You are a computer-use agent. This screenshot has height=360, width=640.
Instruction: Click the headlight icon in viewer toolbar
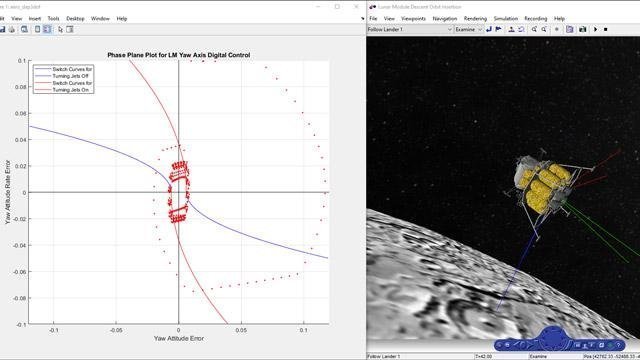(x=556, y=29)
